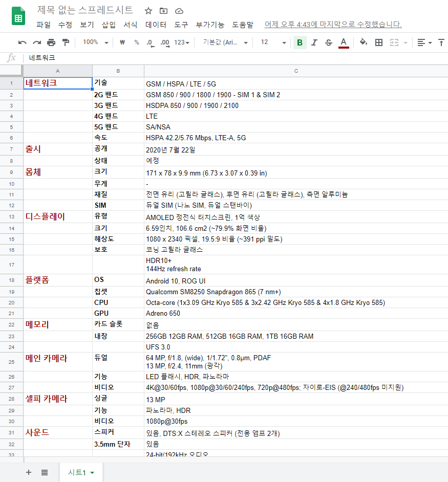Select column C header

[x=296, y=71]
